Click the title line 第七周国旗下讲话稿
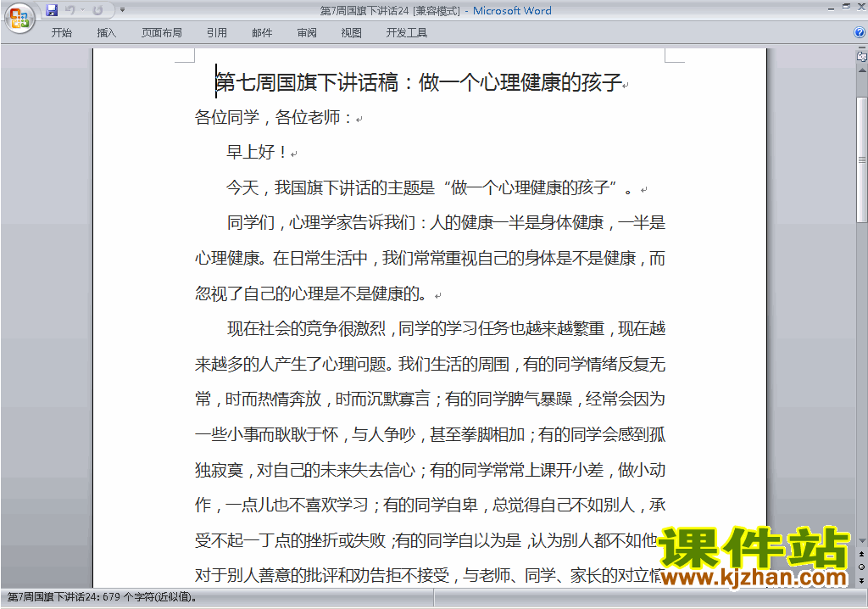This screenshot has width=868, height=609. [x=419, y=82]
